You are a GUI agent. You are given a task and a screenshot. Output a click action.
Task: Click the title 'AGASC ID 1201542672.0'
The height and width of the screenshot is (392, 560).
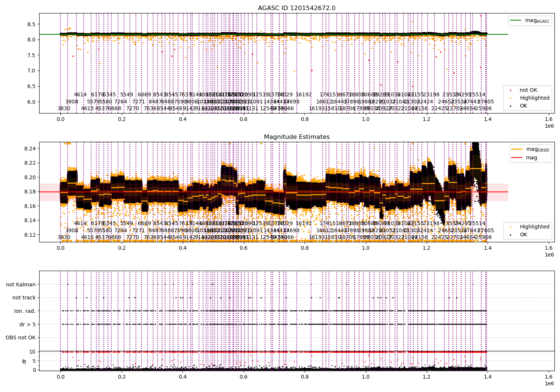[x=296, y=8]
